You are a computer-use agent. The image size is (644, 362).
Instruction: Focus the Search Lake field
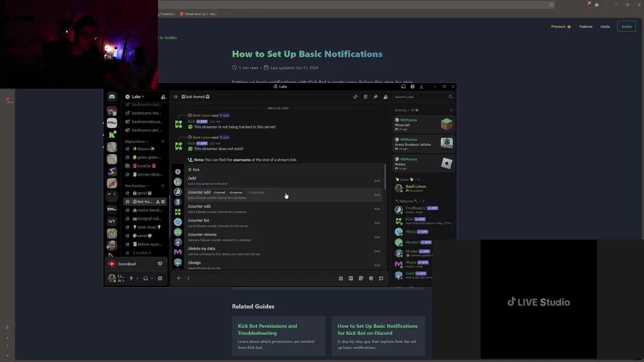tap(424, 97)
